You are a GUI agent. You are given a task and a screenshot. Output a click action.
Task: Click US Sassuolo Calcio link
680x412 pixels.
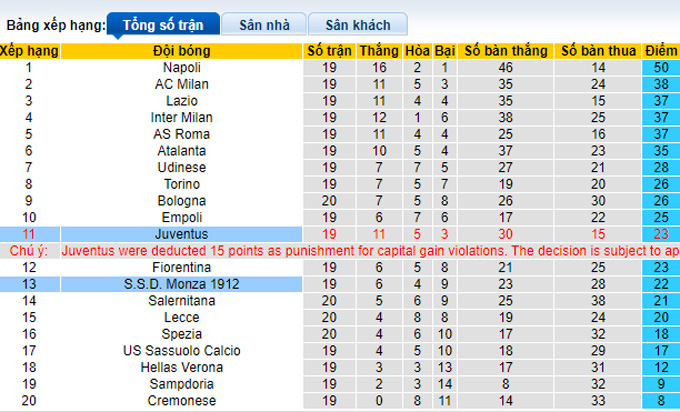(x=180, y=351)
